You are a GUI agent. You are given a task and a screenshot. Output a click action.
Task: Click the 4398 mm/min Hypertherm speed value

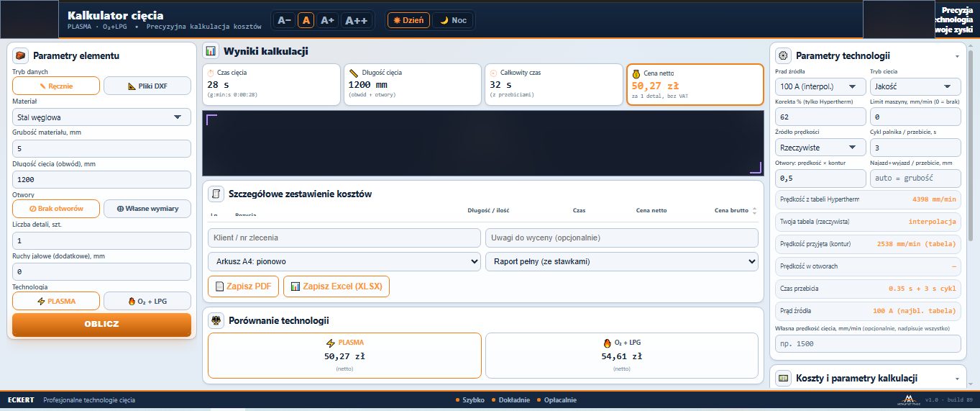pos(934,199)
